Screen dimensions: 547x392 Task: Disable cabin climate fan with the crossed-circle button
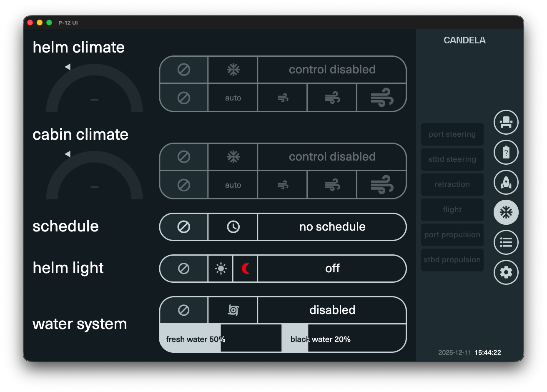click(183, 185)
